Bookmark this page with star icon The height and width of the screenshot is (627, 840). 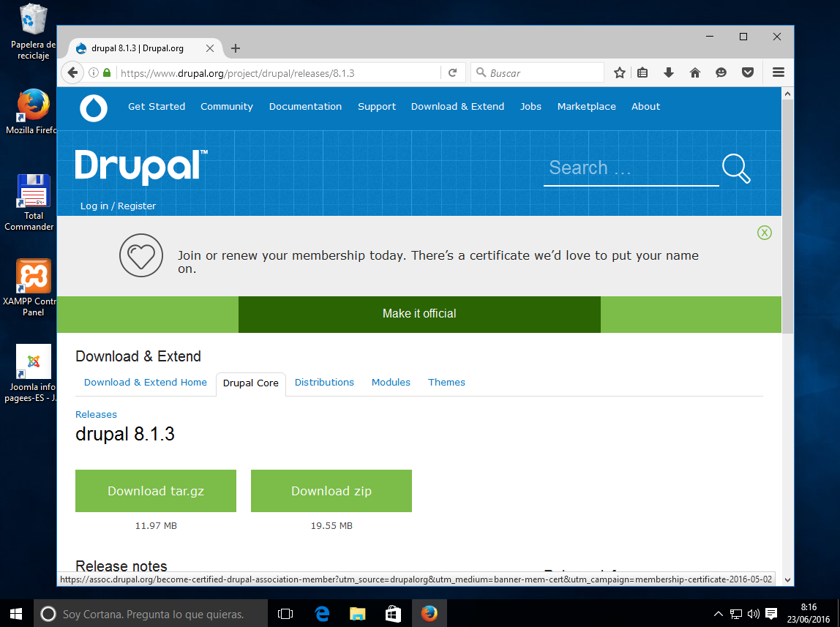tap(619, 73)
